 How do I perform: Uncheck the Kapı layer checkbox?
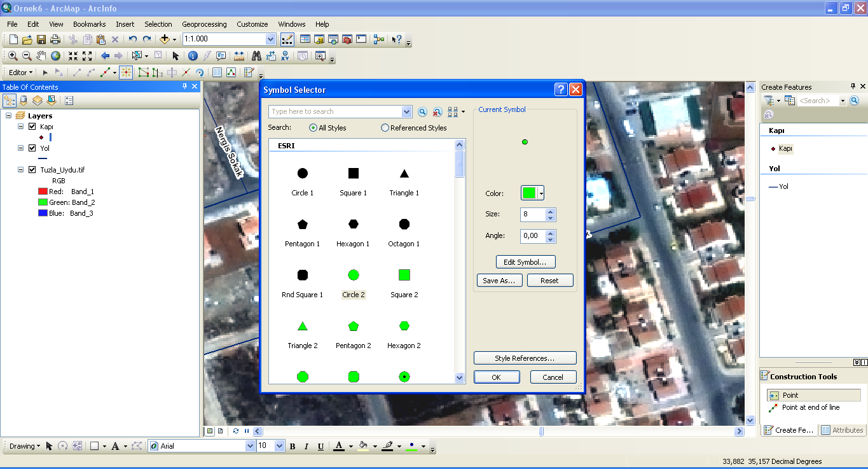pyautogui.click(x=32, y=127)
